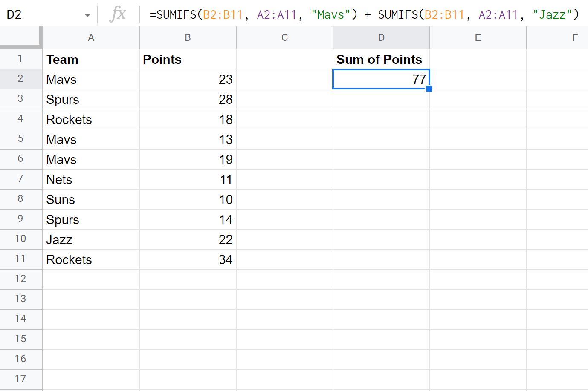The height and width of the screenshot is (391, 588).
Task: Select the Nets cell in column A
Action: click(x=91, y=179)
